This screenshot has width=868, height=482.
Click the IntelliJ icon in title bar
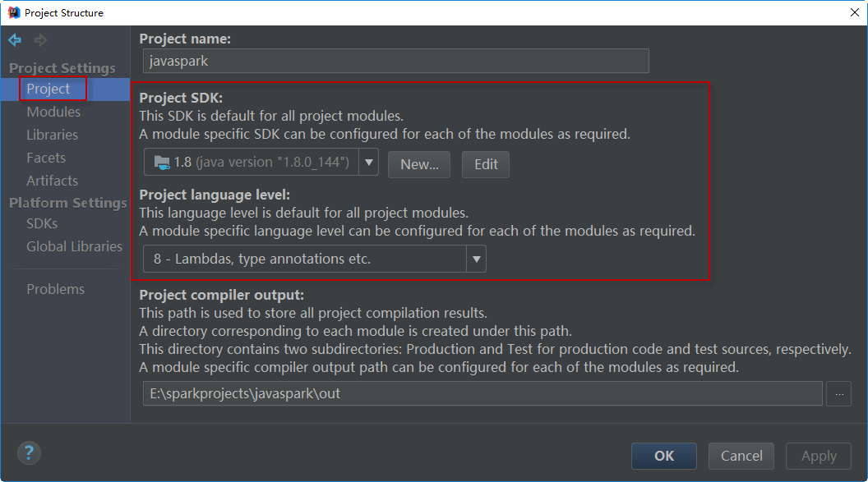12,12
